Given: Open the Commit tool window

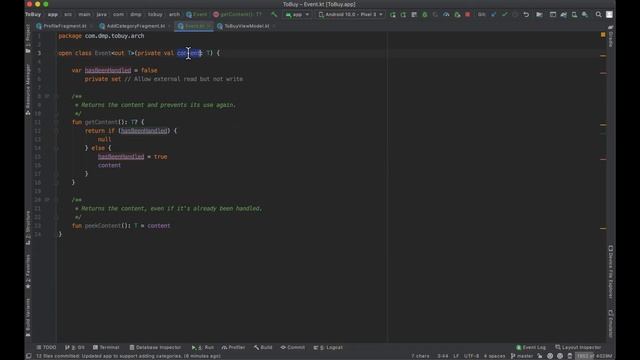Looking at the screenshot, I should tap(293, 347).
